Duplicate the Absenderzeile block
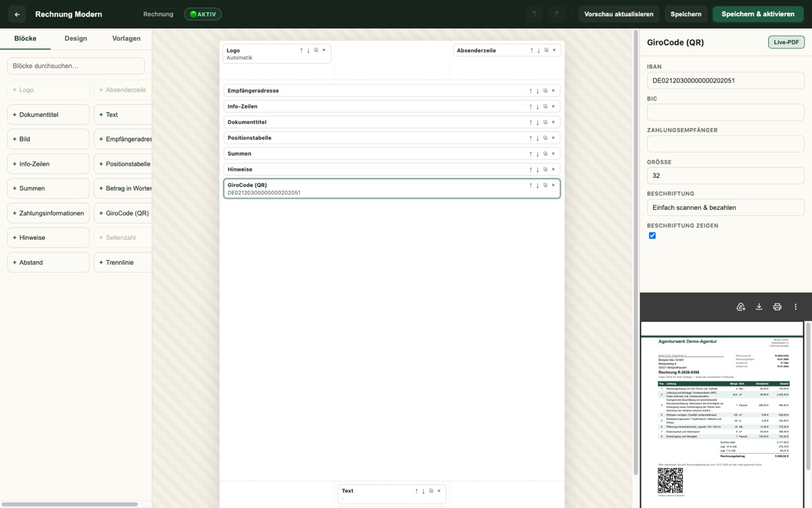 pyautogui.click(x=546, y=50)
